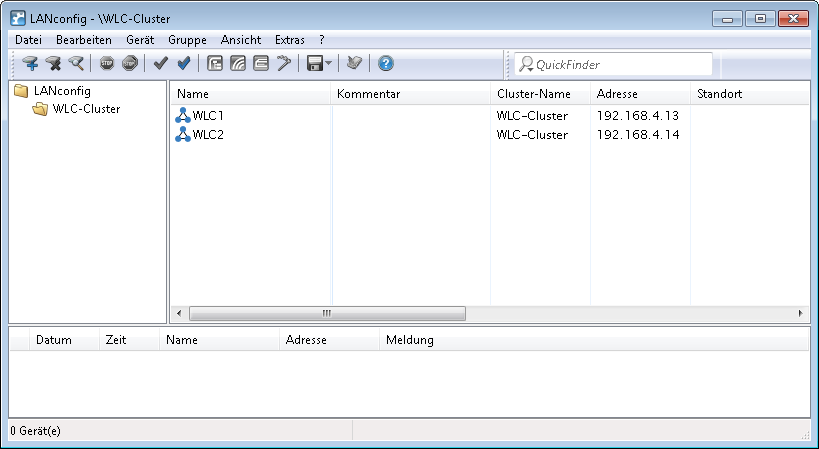Click the blue help question mark icon

(385, 64)
